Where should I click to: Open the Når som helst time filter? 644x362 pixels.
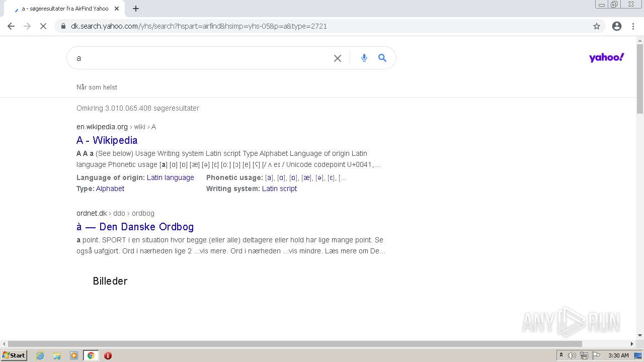tap(97, 87)
